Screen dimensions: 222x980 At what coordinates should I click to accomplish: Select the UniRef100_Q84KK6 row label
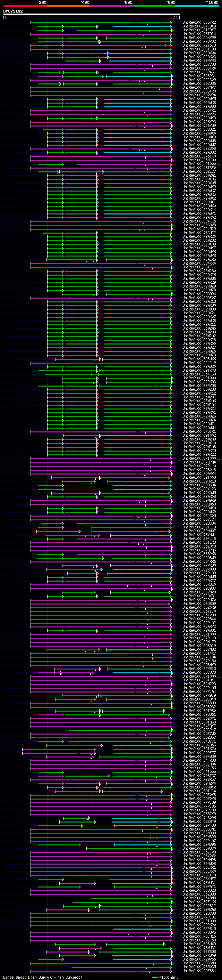point(199,561)
